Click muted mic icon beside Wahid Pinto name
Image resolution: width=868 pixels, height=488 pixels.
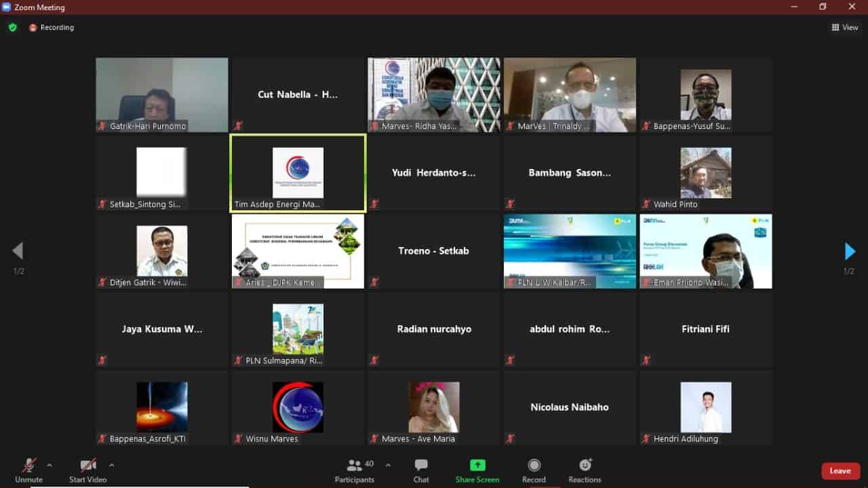[646, 204]
